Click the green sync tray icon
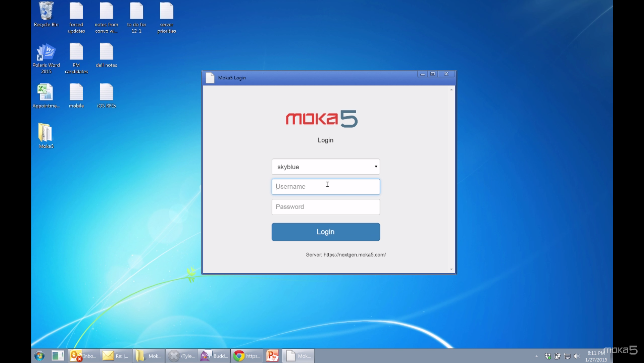Screen dimensions: 644x363 click(548, 356)
